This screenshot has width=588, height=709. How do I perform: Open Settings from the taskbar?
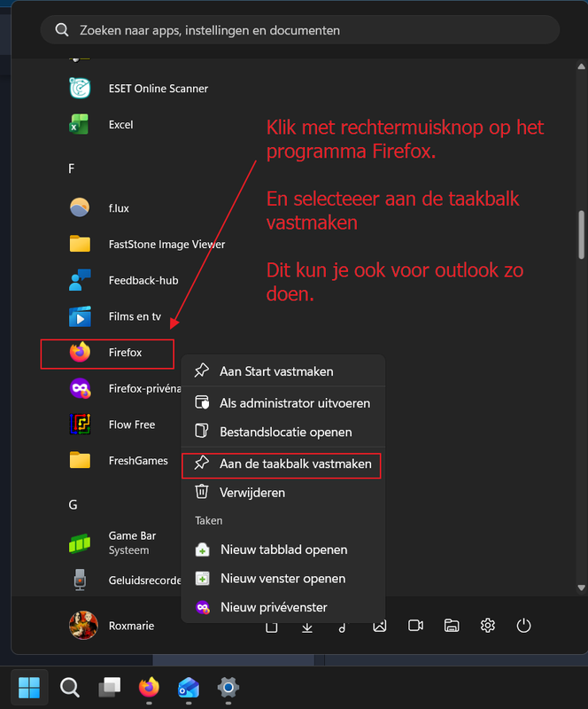click(x=228, y=688)
